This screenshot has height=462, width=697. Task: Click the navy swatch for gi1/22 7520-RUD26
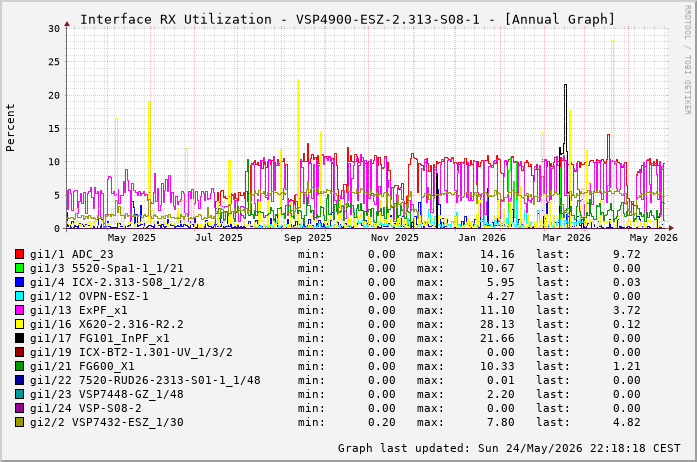[19, 380]
